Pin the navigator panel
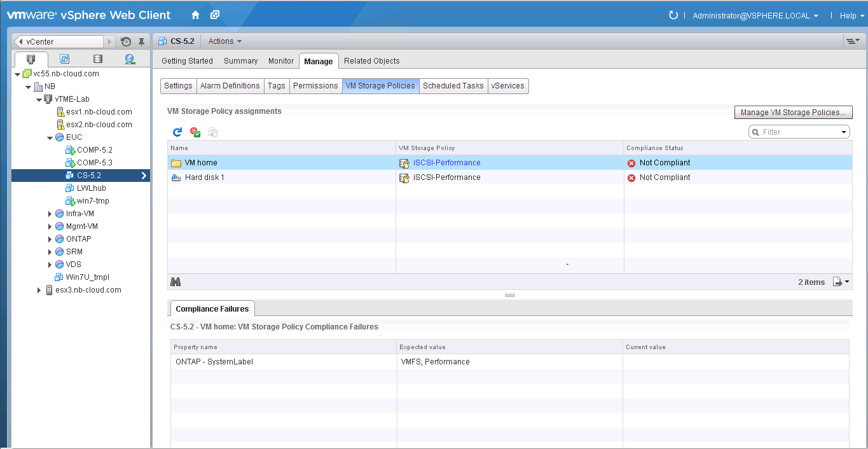 click(141, 41)
